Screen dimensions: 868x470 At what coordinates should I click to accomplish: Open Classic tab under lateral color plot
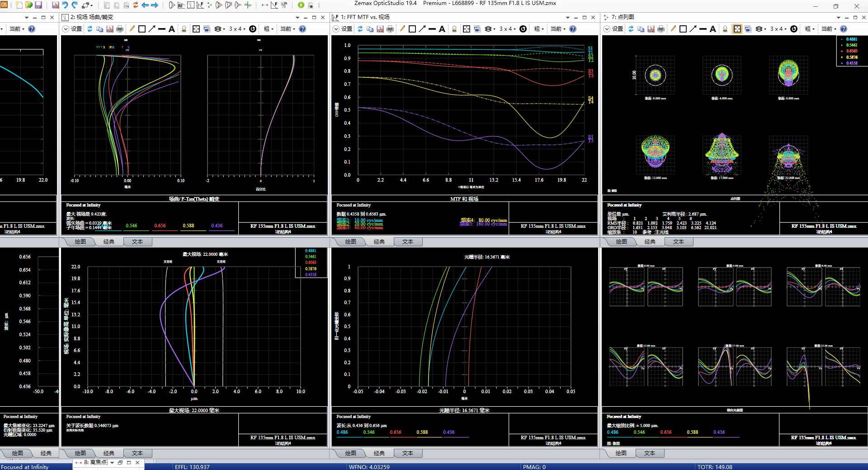(109, 453)
